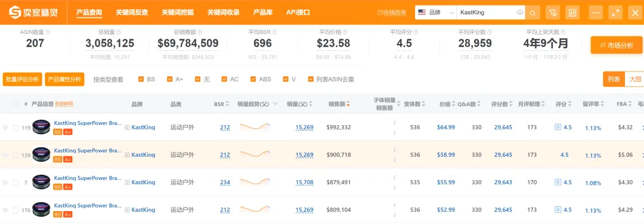The height and width of the screenshot is (223, 644).
Task: Click the B badge beside rating in $992,332 row
Action: (x=558, y=128)
